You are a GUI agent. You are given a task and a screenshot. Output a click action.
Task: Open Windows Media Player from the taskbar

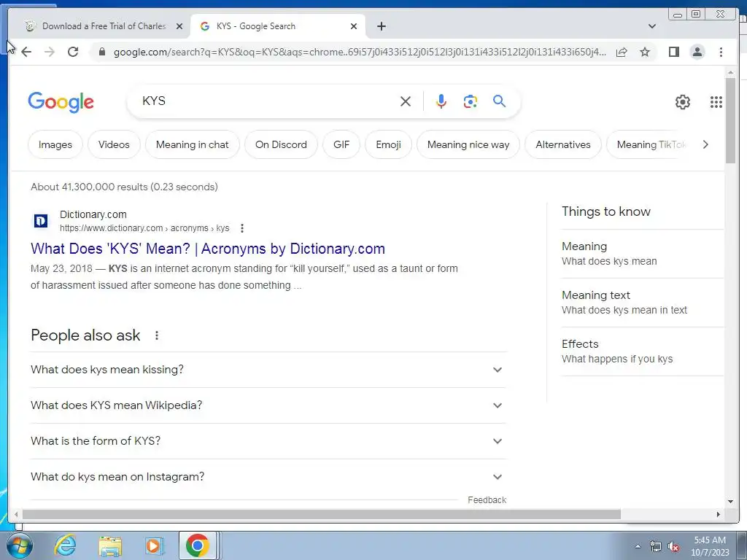[154, 545]
